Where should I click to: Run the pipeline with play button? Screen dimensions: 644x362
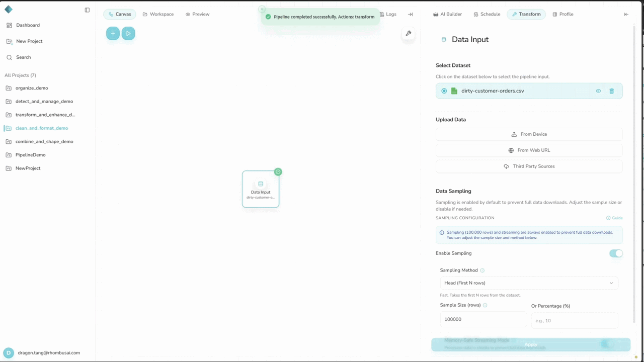(x=128, y=34)
